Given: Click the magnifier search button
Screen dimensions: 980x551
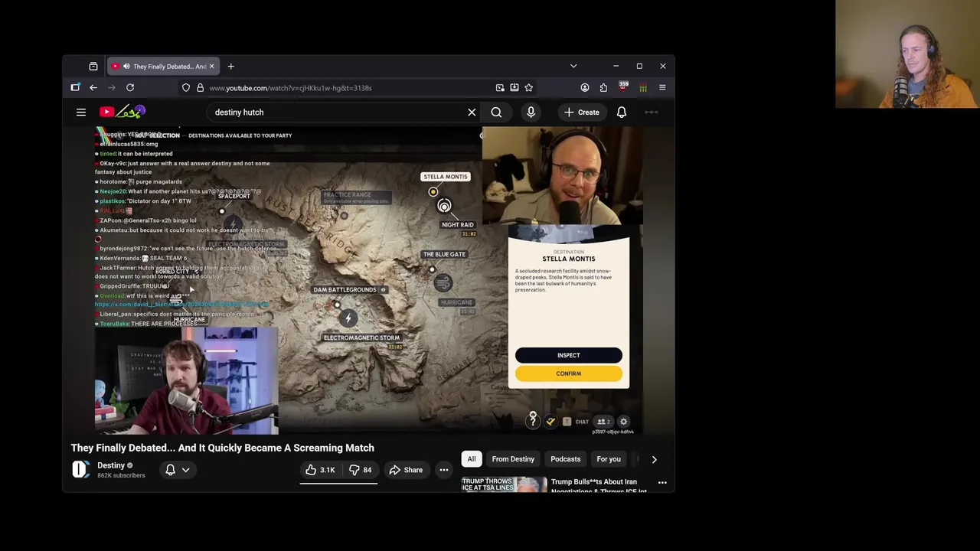Looking at the screenshot, I should pyautogui.click(x=496, y=112).
